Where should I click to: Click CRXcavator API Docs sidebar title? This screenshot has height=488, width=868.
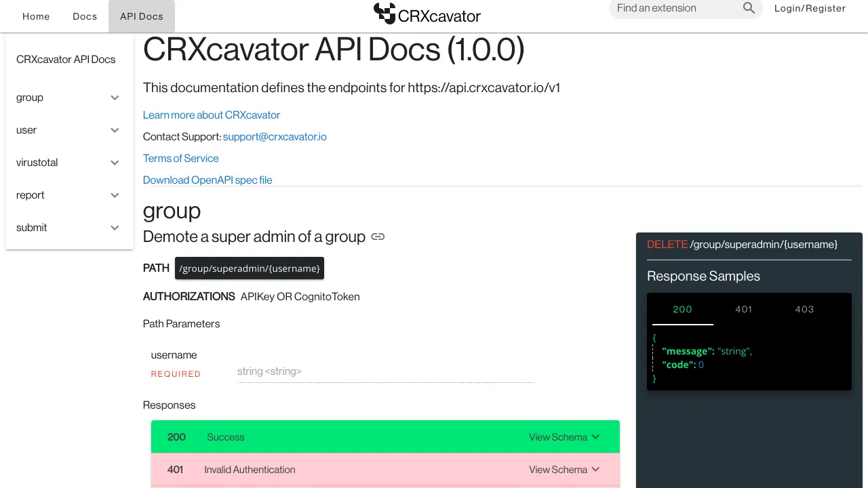click(66, 60)
